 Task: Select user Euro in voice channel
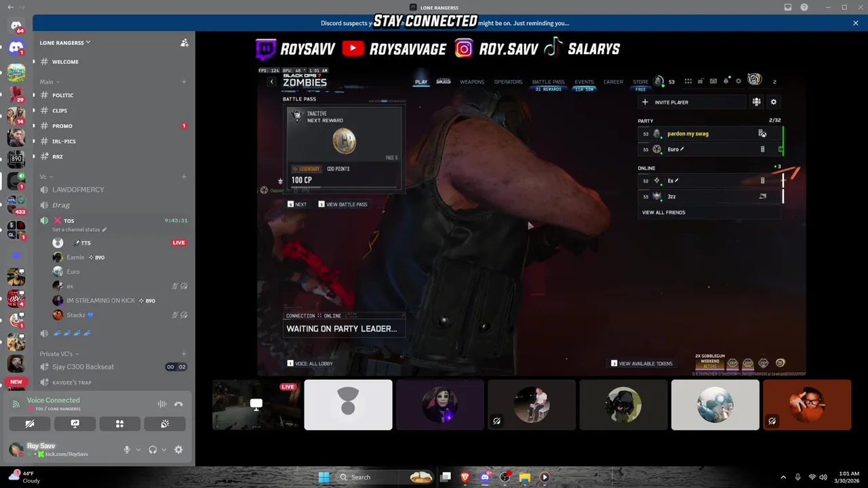coord(119,272)
